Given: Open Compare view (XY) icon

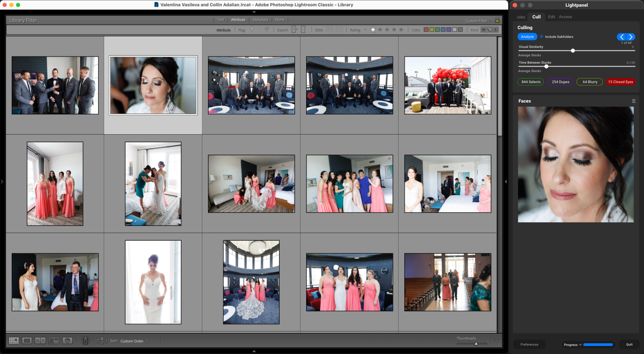Looking at the screenshot, I should coord(40,341).
